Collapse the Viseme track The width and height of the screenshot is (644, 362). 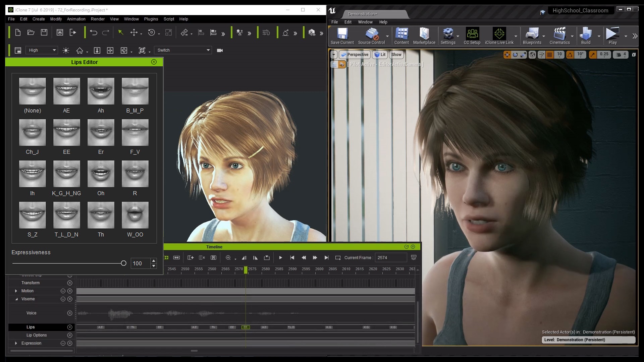tap(16, 299)
